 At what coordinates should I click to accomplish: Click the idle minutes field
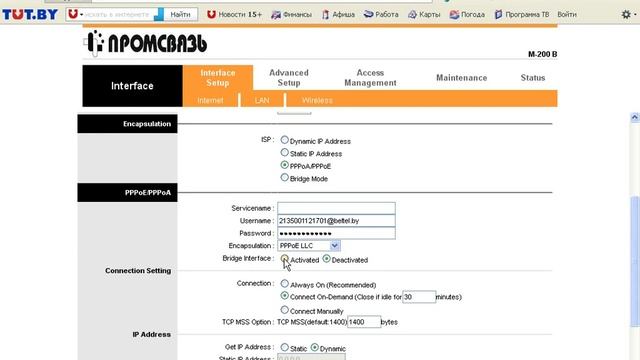(x=419, y=297)
